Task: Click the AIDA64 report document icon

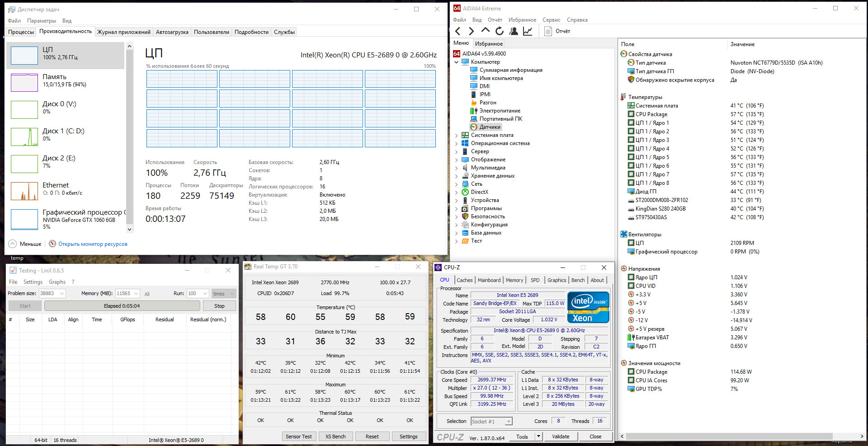Action: tap(548, 31)
